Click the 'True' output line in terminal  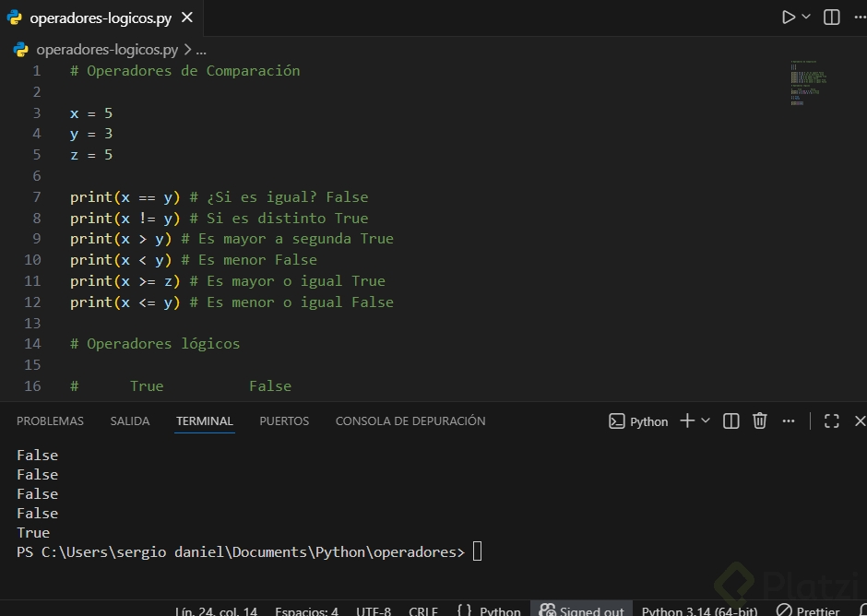[x=33, y=532]
